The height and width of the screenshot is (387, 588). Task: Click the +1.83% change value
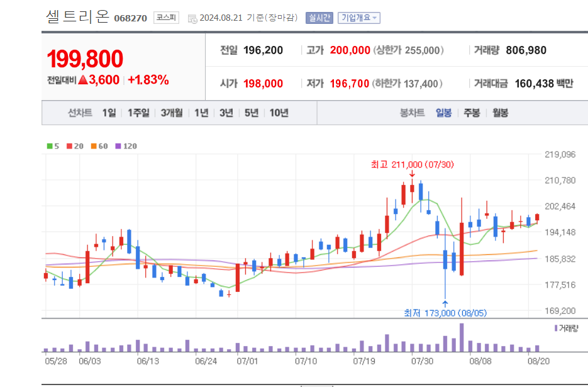pyautogui.click(x=148, y=79)
